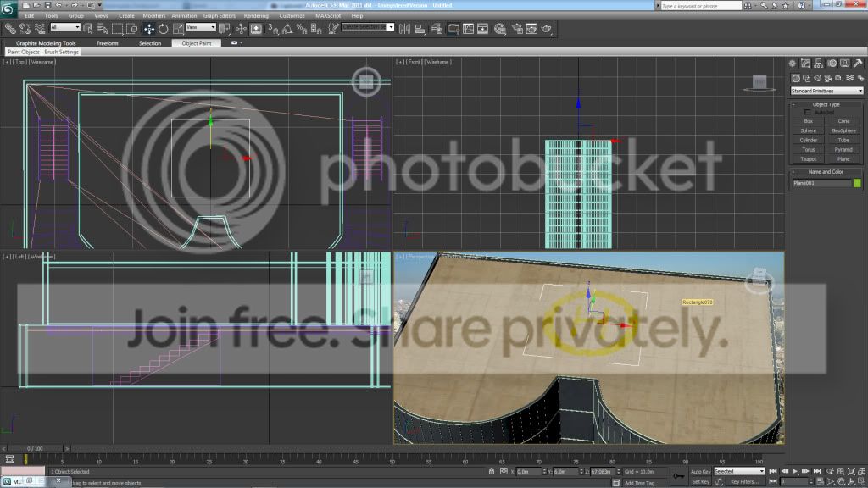Select the Bind to Space Warp tool
The image size is (868, 488).
[x=40, y=29]
